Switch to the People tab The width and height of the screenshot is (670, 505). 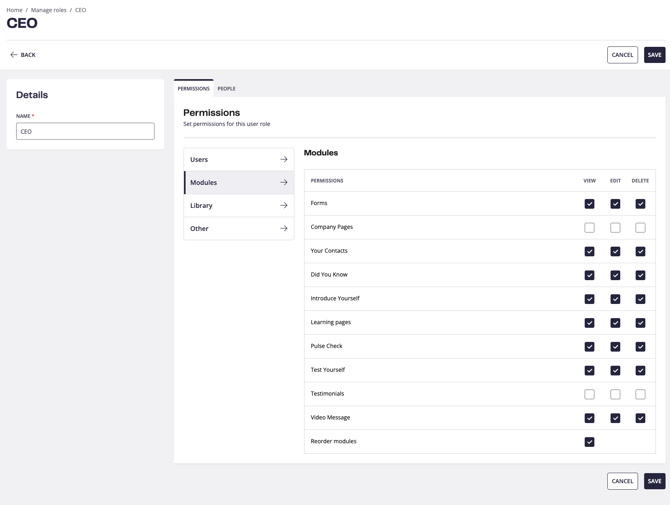click(226, 88)
